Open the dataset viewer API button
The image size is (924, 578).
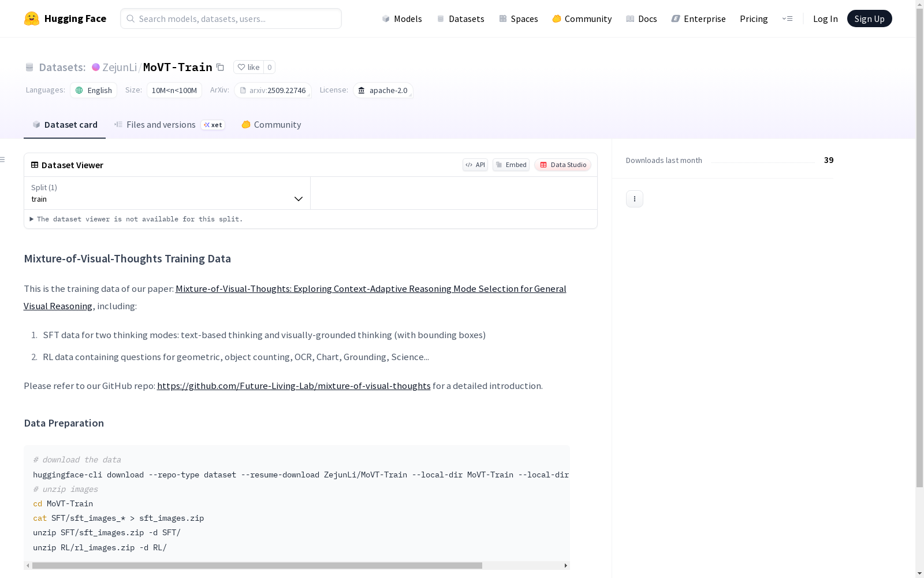point(475,165)
